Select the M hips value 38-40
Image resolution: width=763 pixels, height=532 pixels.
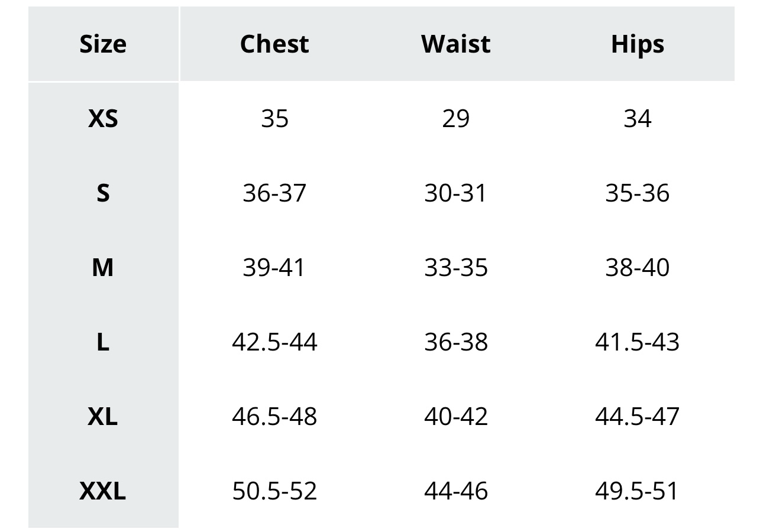tap(637, 268)
